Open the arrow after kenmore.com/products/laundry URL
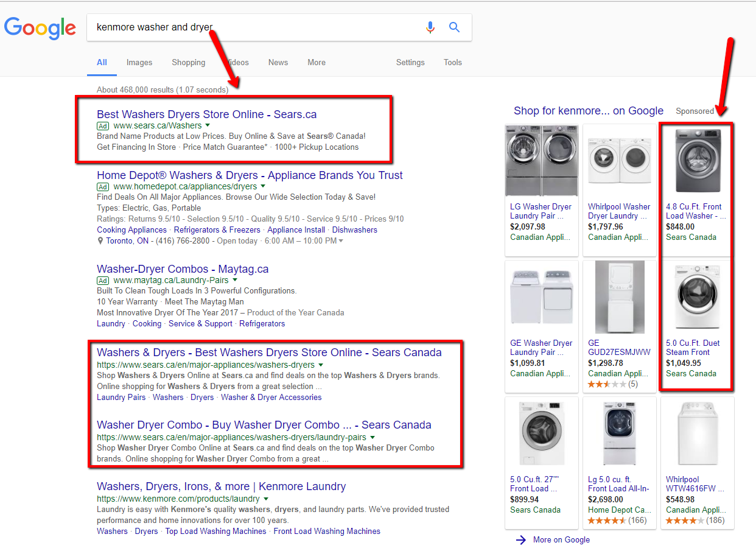 point(266,499)
